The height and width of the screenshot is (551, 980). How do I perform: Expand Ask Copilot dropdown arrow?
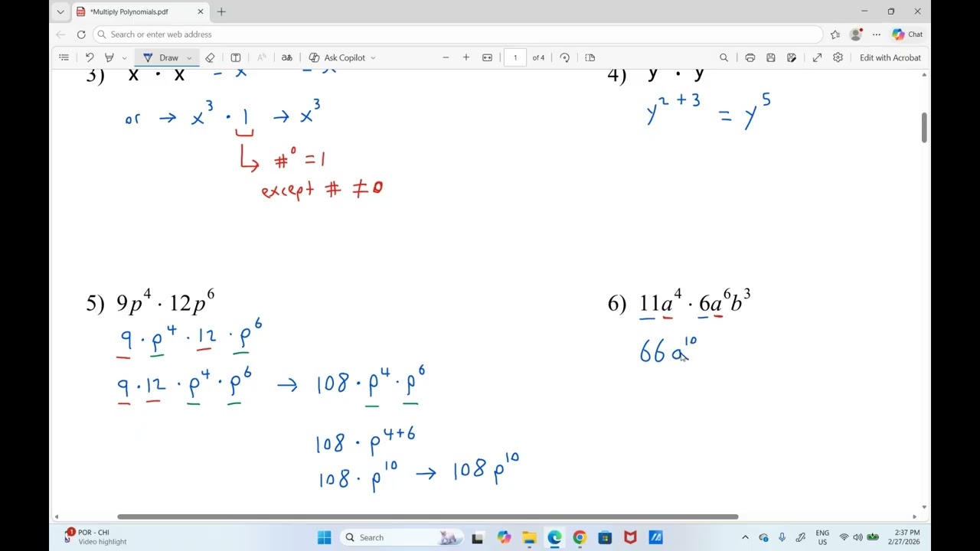(373, 58)
